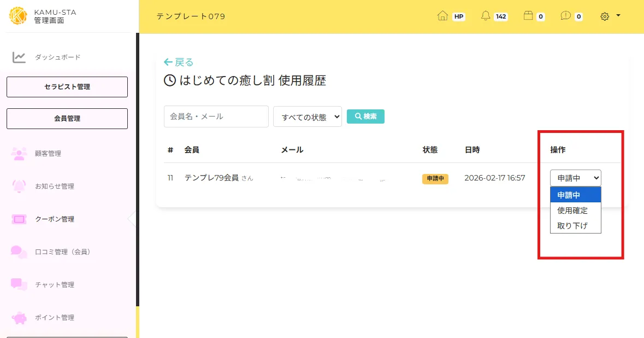This screenshot has width=644, height=338.
Task: Click the box icon in header
Action: coord(528,16)
